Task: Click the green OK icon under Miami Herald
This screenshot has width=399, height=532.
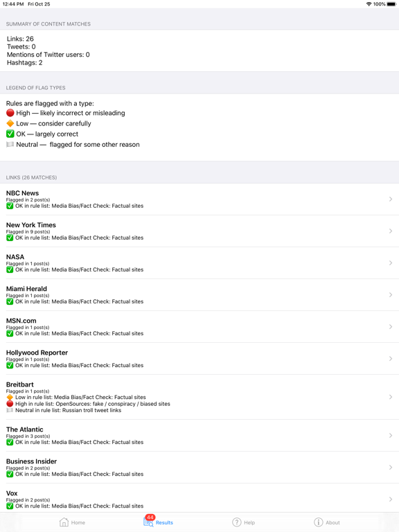Action: click(10, 301)
